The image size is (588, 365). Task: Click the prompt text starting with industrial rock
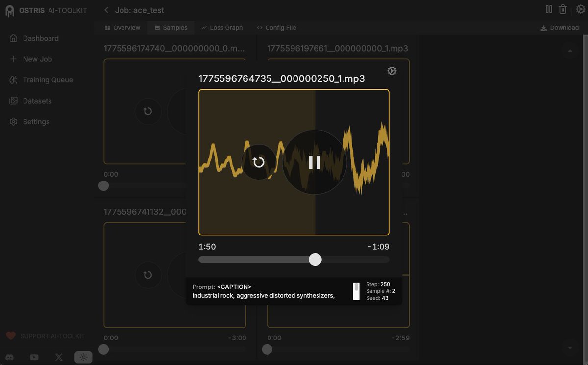264,295
